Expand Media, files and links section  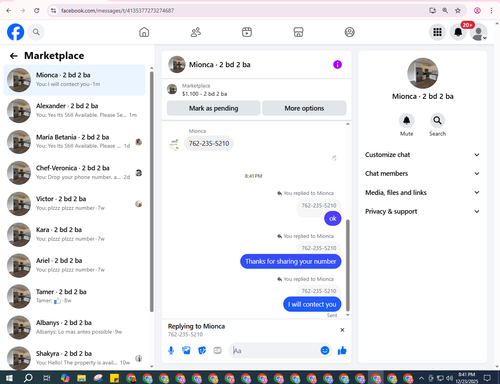click(422, 192)
